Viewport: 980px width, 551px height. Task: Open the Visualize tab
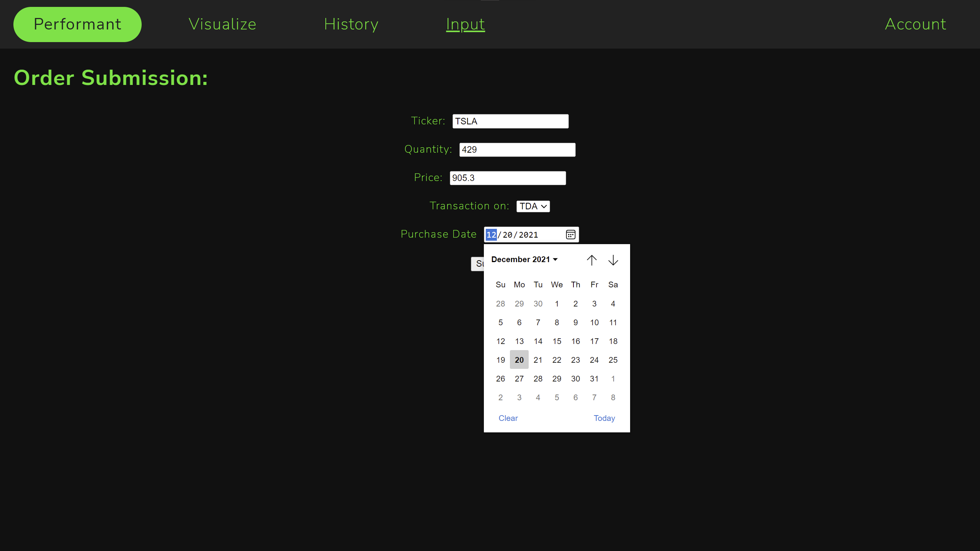point(222,24)
